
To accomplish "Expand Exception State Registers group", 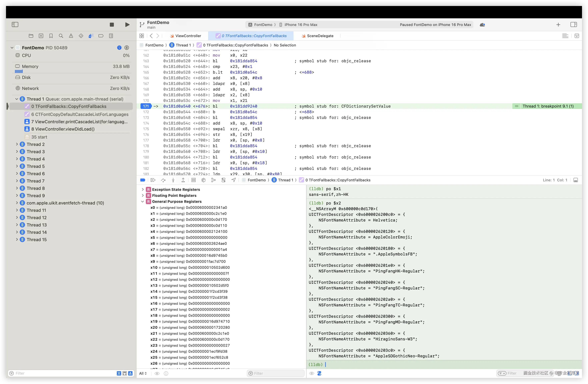I will point(142,190).
